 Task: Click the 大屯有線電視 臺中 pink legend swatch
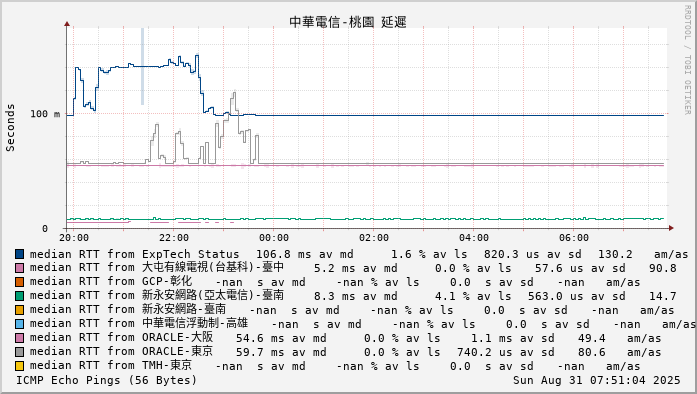20,268
